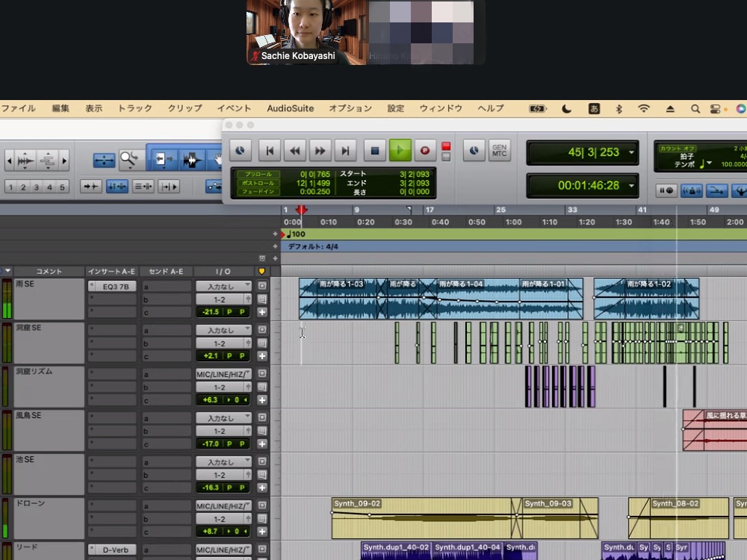The image size is (747, 560).
Task: Click the green Play button
Action: [400, 151]
